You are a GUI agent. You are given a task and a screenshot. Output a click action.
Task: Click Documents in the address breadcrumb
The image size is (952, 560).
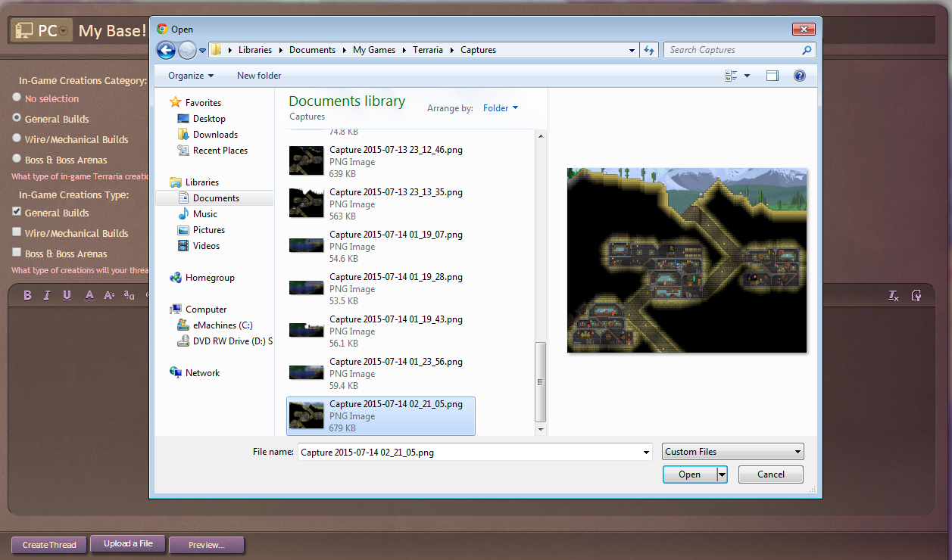click(312, 50)
